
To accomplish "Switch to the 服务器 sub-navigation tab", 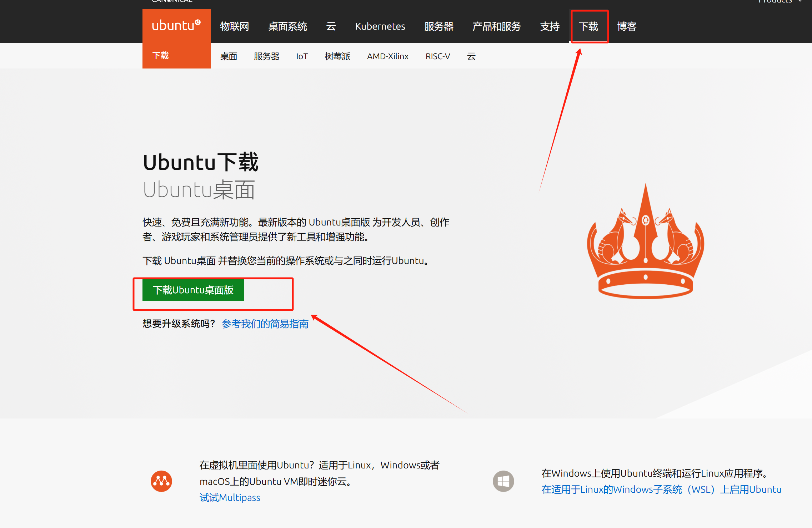I will (x=267, y=56).
